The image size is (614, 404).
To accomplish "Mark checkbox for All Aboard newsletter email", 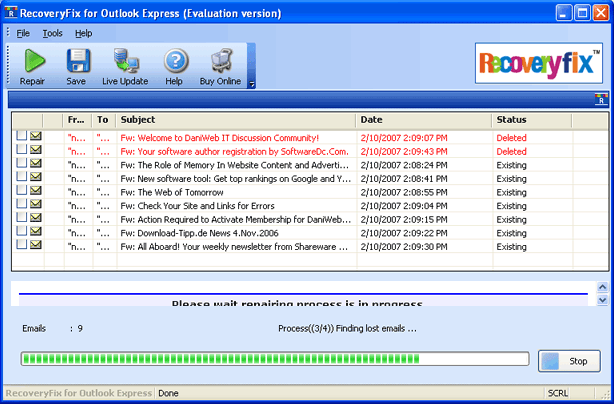I will (x=22, y=244).
